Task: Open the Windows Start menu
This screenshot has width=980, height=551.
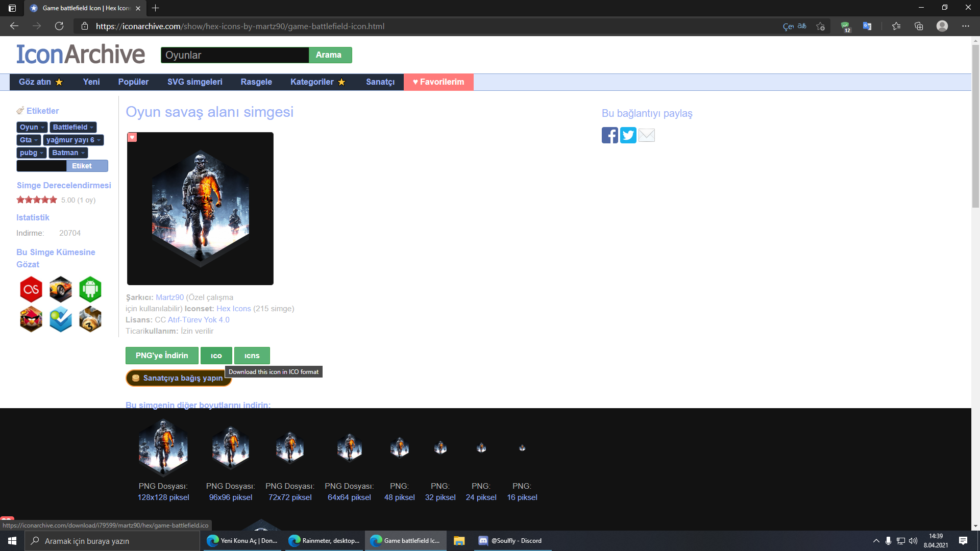Action: tap(12, 541)
